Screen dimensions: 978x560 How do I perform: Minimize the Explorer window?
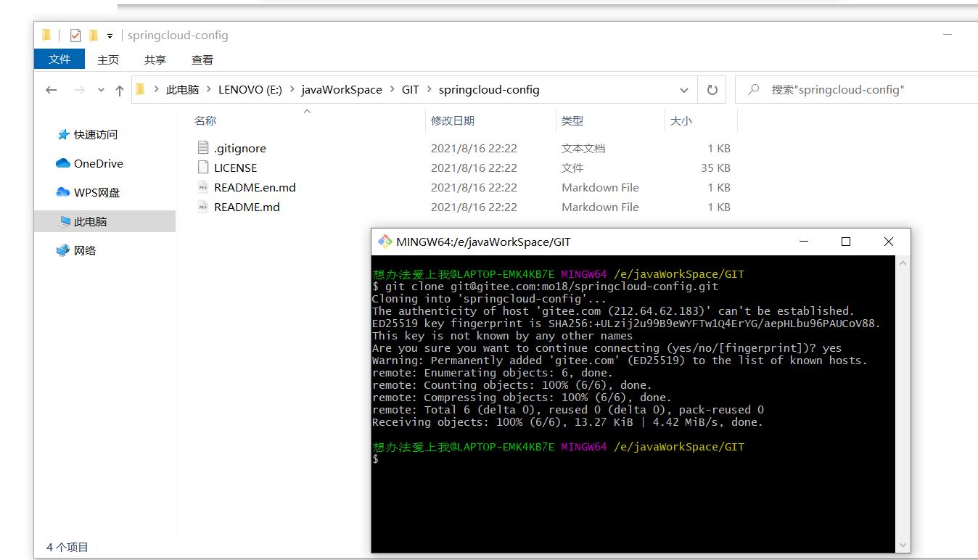pos(948,35)
